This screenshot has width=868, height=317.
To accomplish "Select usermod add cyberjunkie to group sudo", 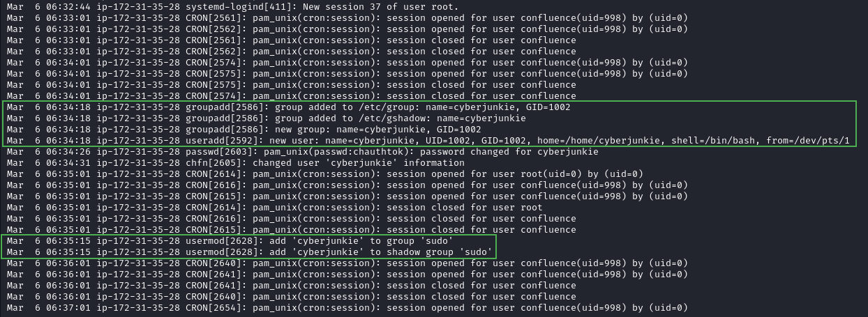I will click(230, 240).
